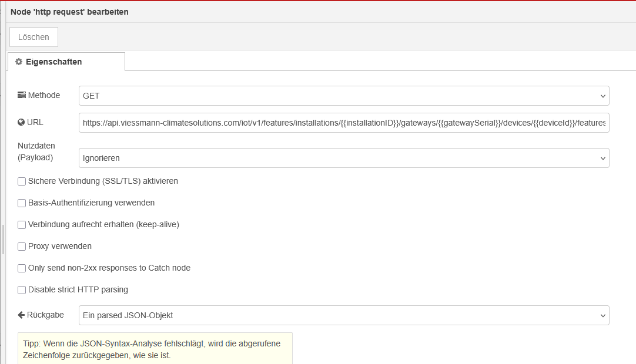Click the Nutzdaten (Payload) label
This screenshot has height=364, width=636.
pyautogui.click(x=36, y=151)
